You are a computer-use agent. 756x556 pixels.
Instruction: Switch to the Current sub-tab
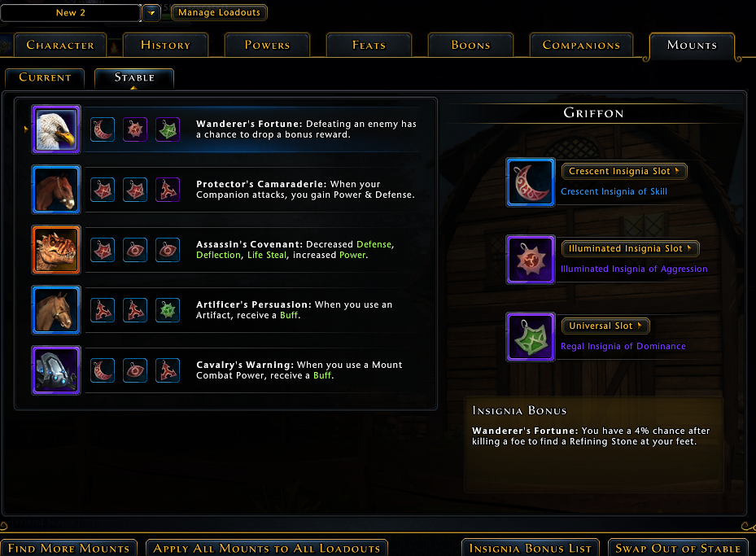coord(45,78)
